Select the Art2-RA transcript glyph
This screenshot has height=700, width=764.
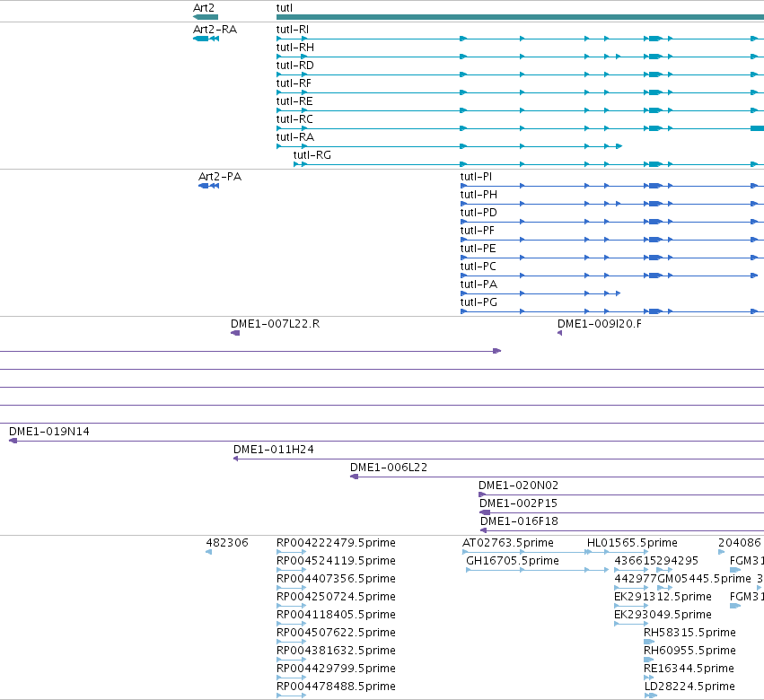206,39
